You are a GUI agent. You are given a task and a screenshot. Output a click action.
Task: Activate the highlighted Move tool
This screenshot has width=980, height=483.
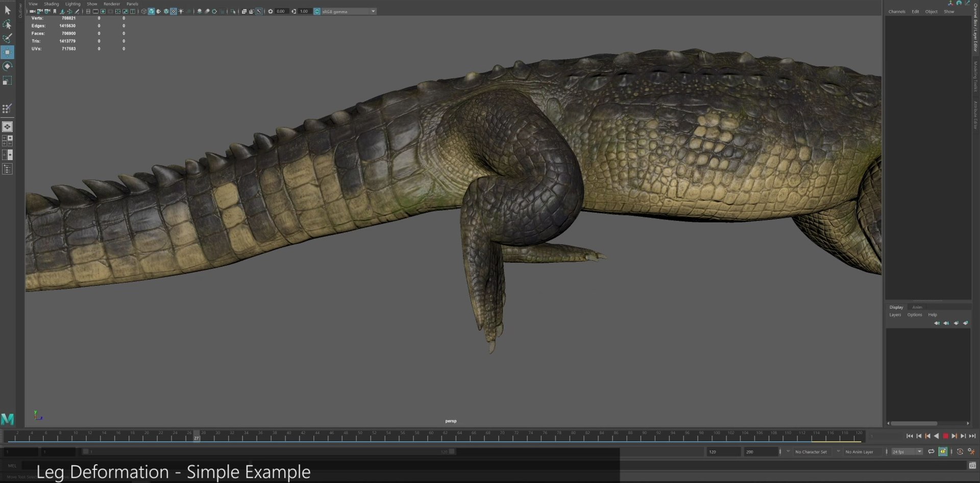pyautogui.click(x=7, y=52)
